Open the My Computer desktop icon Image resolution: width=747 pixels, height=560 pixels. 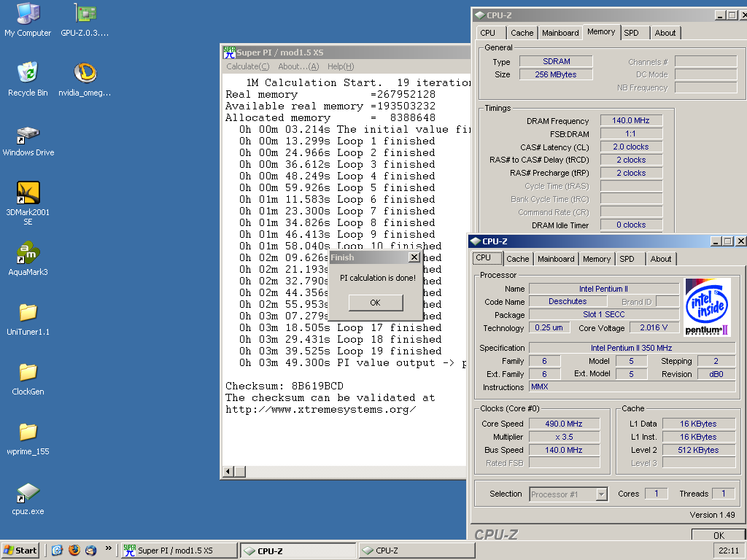point(28,20)
